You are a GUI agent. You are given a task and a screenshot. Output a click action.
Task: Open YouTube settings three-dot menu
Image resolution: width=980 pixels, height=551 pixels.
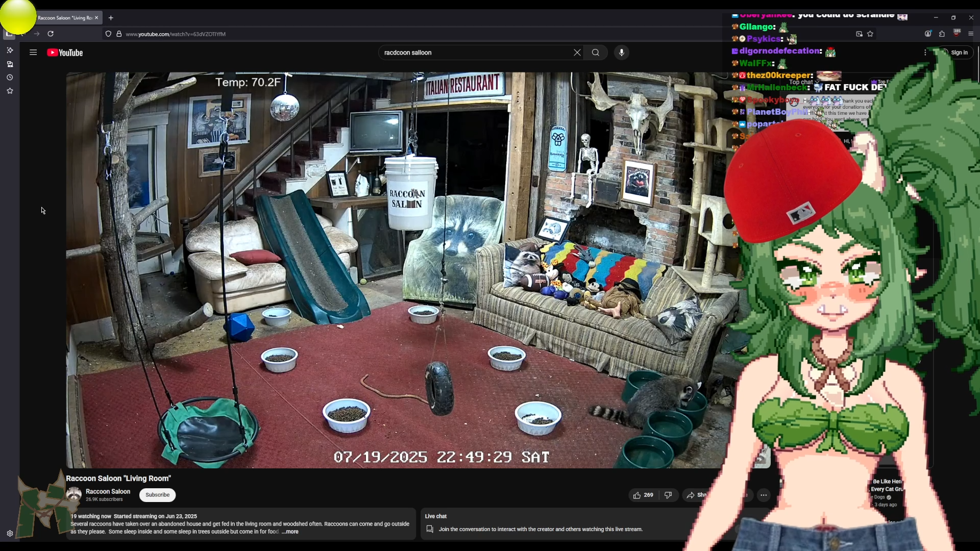coord(925,53)
